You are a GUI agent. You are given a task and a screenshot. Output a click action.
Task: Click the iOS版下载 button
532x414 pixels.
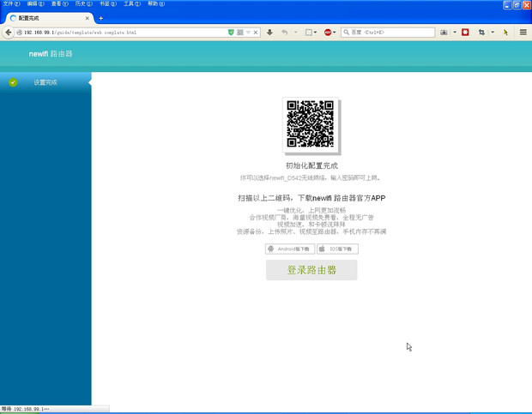coord(337,249)
